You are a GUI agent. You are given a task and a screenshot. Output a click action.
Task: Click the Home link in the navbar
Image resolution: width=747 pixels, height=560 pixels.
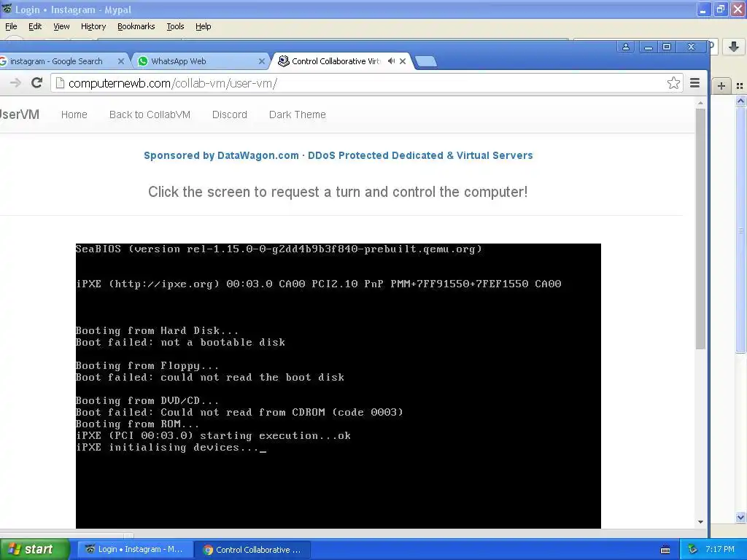point(74,114)
